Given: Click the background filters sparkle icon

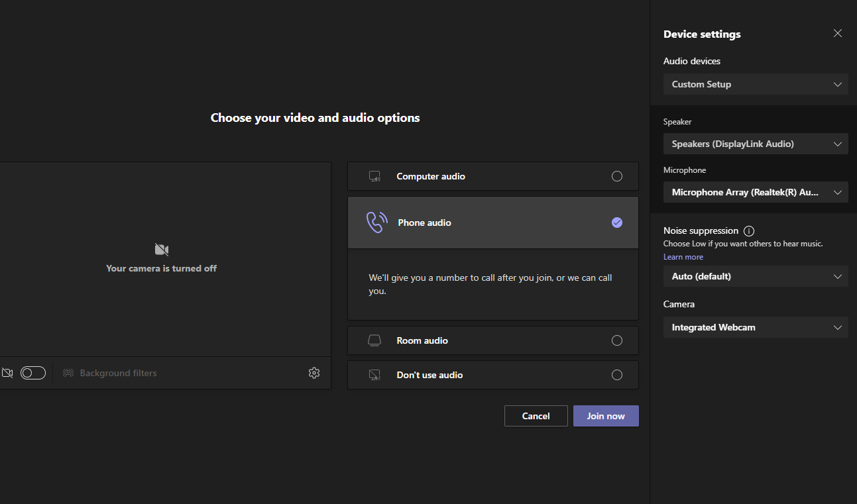Looking at the screenshot, I should (68, 373).
